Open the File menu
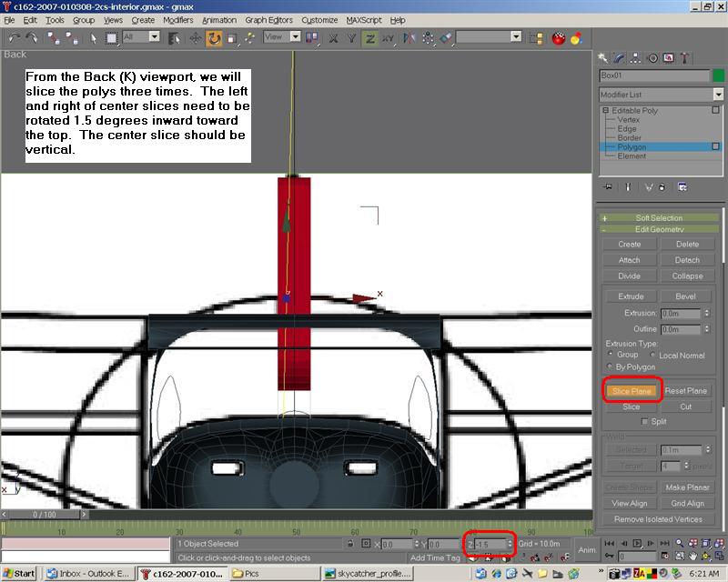The height and width of the screenshot is (582, 728). coord(9,20)
